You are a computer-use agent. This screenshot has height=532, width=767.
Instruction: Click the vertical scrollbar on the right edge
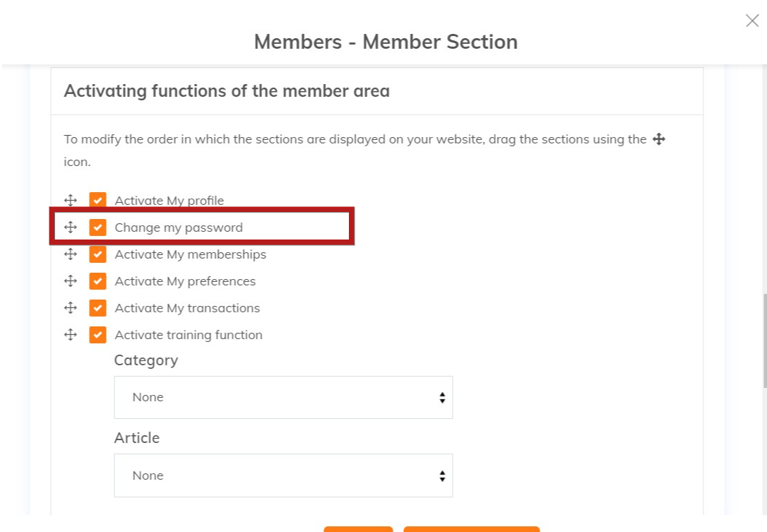coord(763,339)
